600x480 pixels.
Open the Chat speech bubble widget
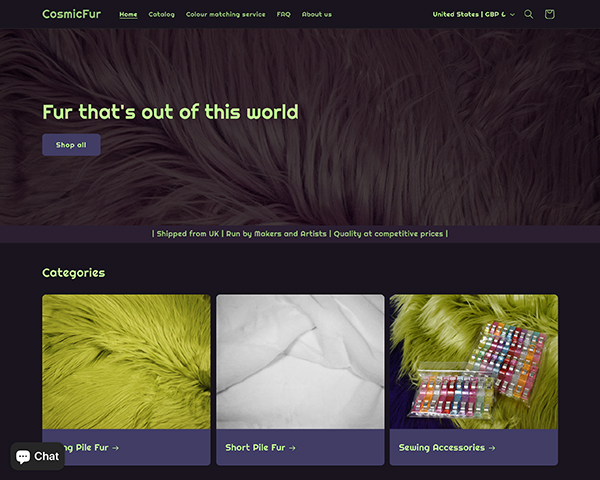pos(38,456)
